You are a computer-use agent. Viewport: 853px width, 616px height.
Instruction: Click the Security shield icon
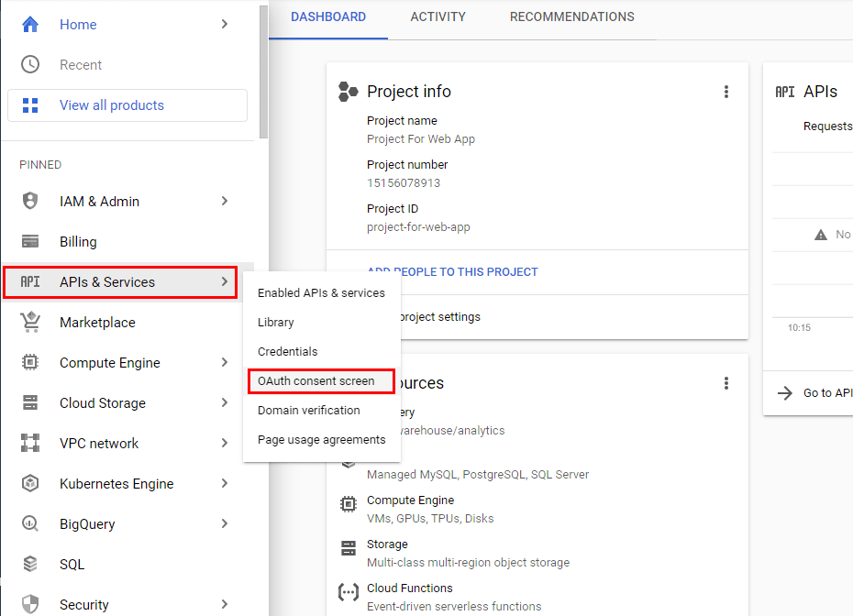tap(30, 604)
